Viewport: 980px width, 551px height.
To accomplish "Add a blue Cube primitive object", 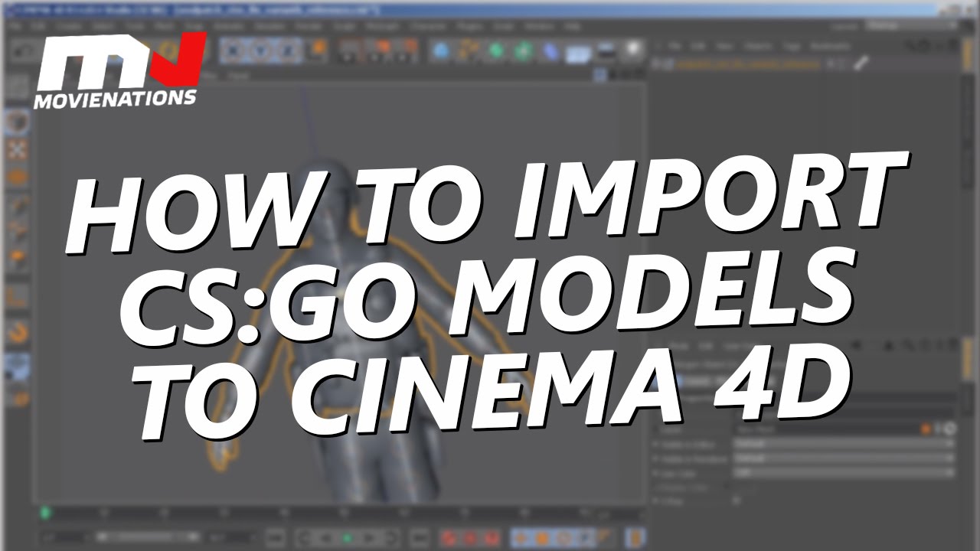I will 441,51.
